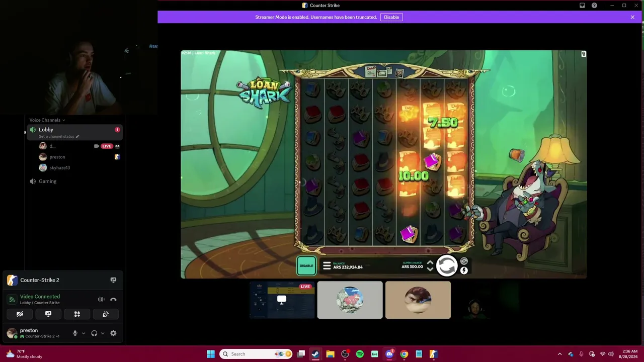Open the inbox icon in title bar
The height and width of the screenshot is (362, 644).
pyautogui.click(x=582, y=6)
